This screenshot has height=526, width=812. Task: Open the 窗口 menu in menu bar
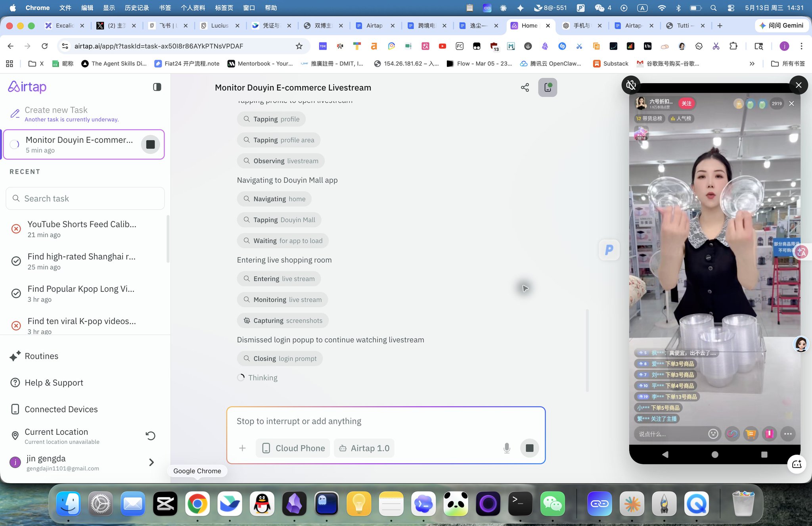coord(249,8)
